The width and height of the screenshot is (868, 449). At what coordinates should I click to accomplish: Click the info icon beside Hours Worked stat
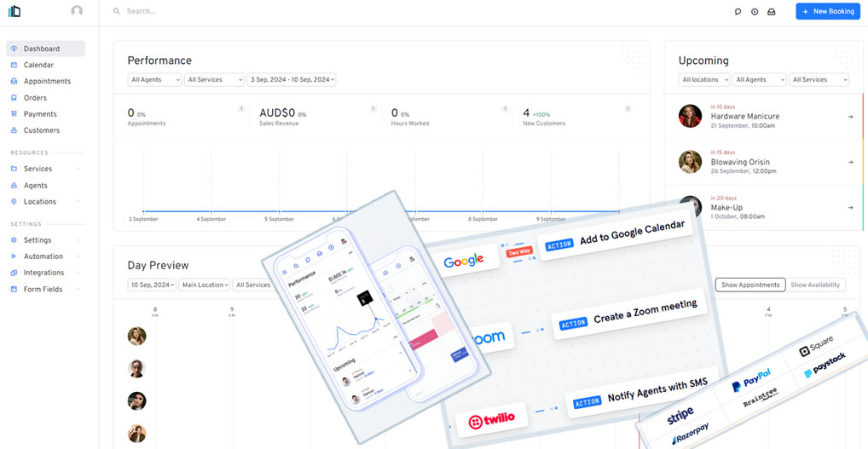tap(505, 108)
